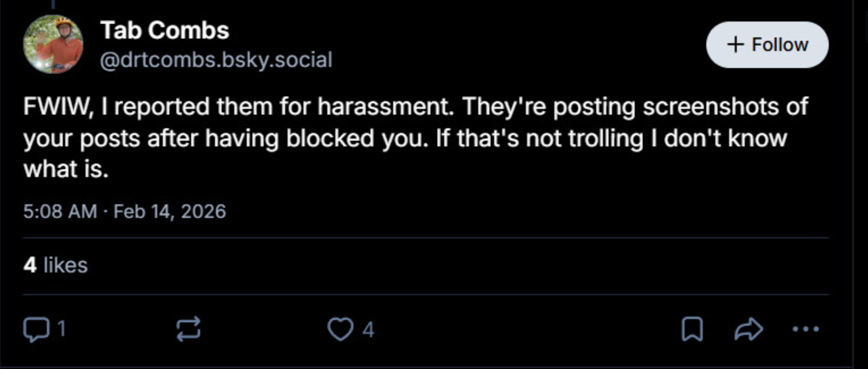View who liked via "4 likes"
The width and height of the screenshot is (868, 369).
(x=56, y=265)
